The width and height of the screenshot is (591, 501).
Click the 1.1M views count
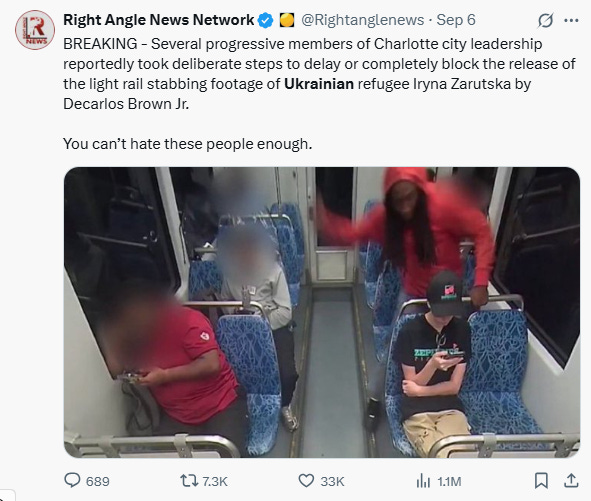[x=449, y=481]
